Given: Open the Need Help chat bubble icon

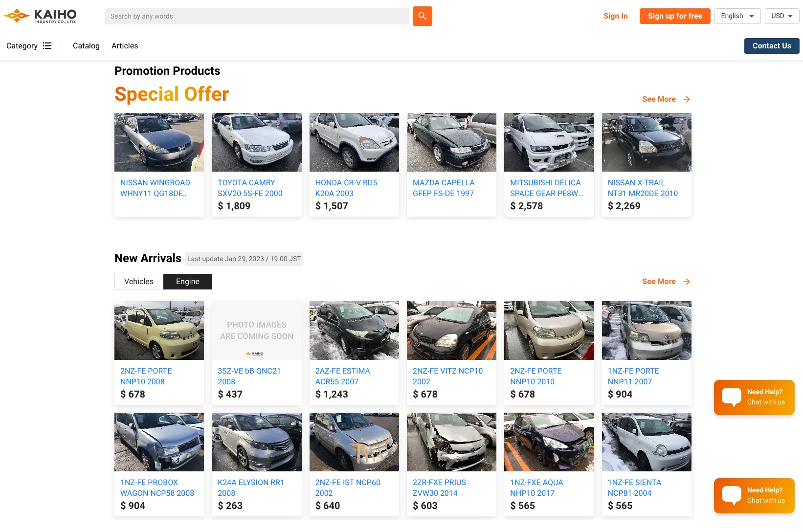Looking at the screenshot, I should (731, 397).
